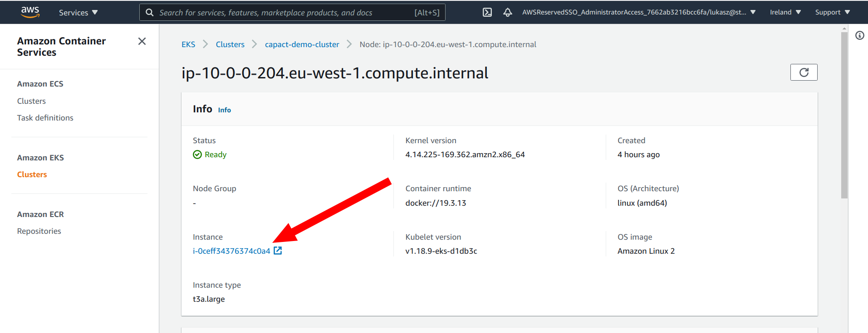Open the Info help link beside heading

[224, 110]
